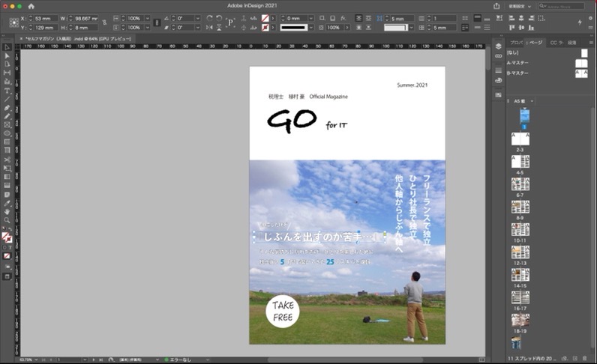
Task: Expand the A5 page size dropdown
Action: [523, 101]
